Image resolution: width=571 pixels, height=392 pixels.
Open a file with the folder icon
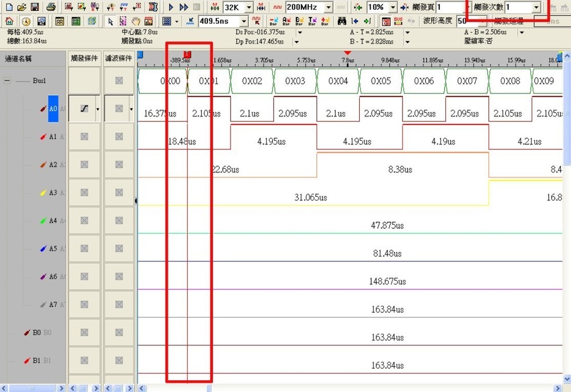pyautogui.click(x=22, y=7)
